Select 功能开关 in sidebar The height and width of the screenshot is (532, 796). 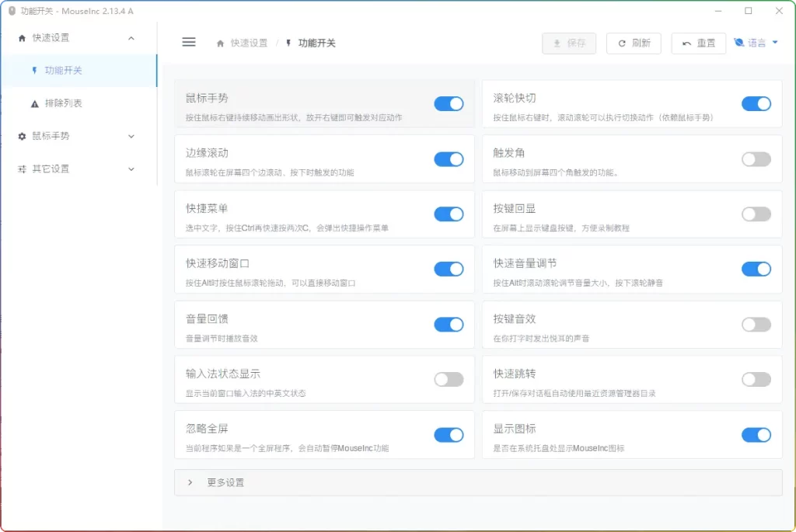pyautogui.click(x=79, y=71)
